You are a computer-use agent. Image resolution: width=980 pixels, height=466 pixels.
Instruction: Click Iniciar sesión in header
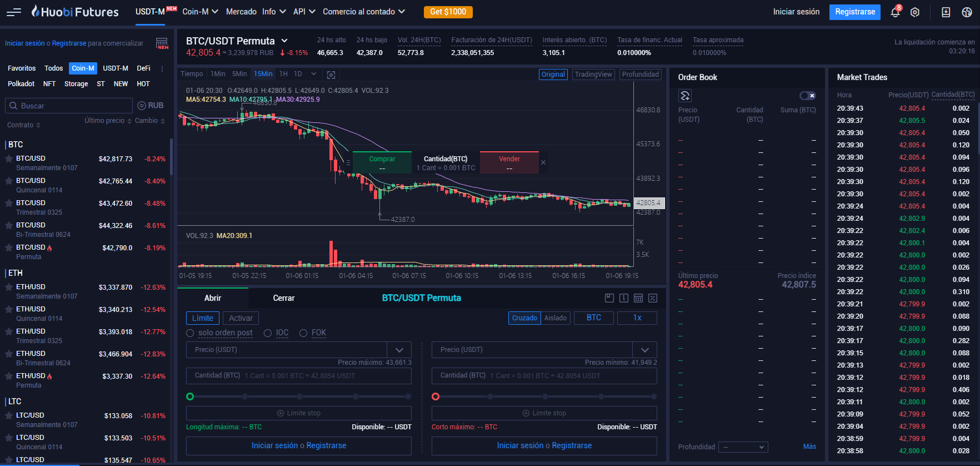click(796, 12)
